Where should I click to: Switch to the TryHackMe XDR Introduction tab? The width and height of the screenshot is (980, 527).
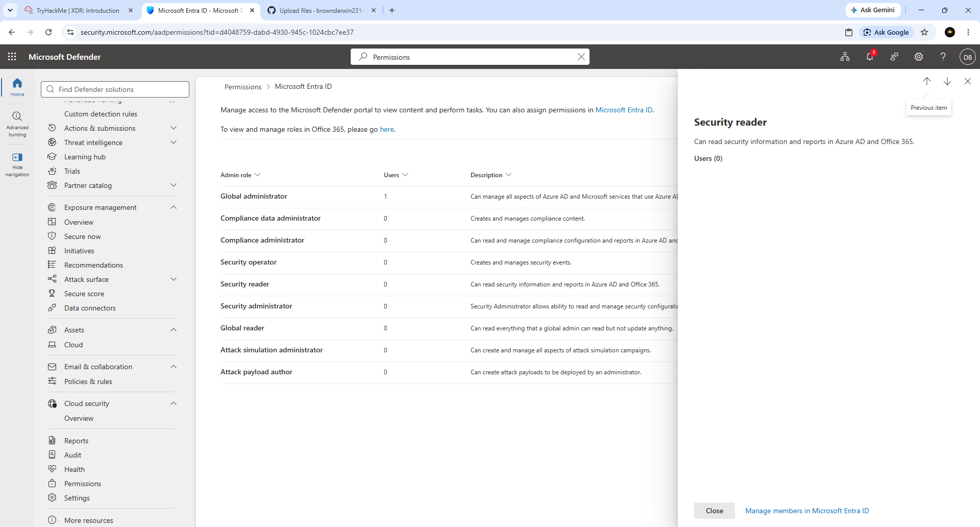79,10
